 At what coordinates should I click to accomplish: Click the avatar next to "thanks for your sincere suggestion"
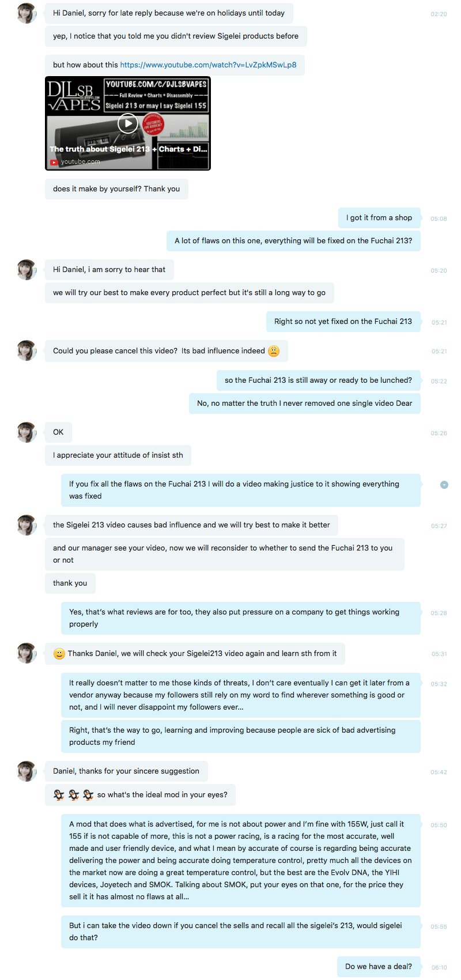[27, 771]
